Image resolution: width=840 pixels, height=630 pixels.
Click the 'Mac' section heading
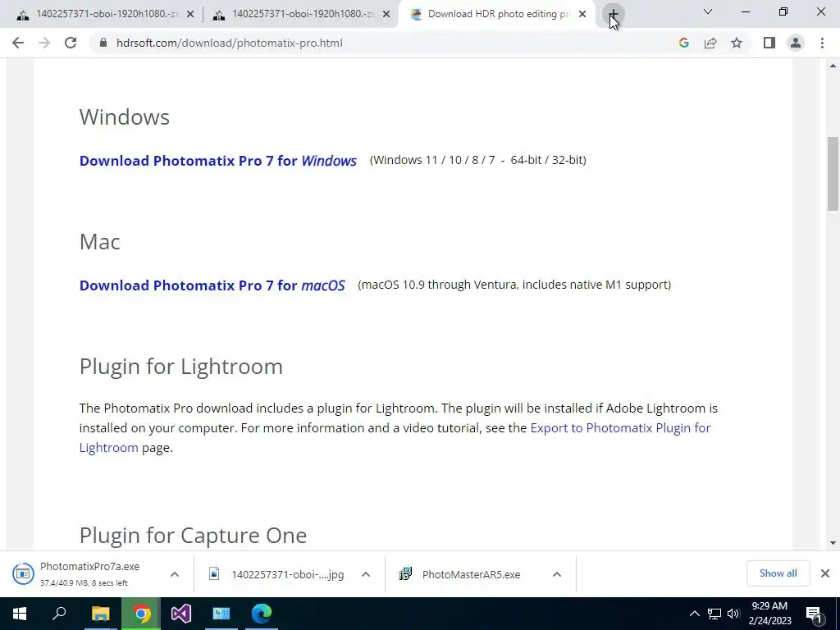click(99, 242)
